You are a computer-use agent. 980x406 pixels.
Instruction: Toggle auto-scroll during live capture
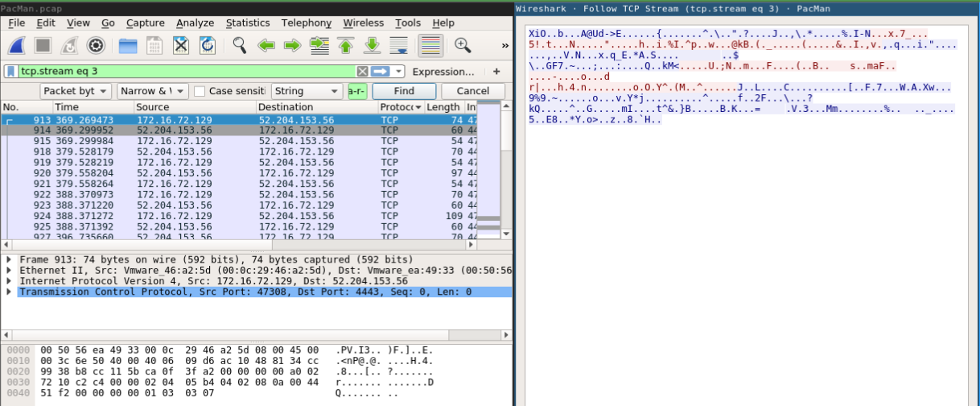[398, 45]
